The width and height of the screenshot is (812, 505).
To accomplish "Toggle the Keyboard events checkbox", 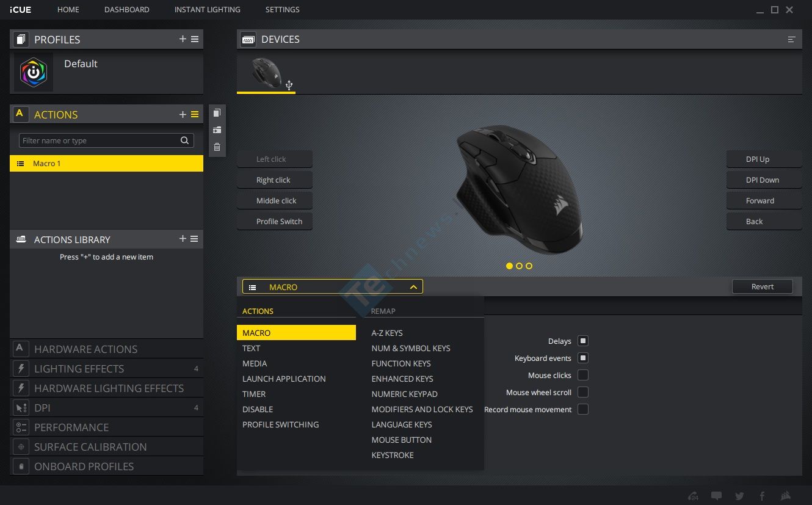I will pos(583,358).
